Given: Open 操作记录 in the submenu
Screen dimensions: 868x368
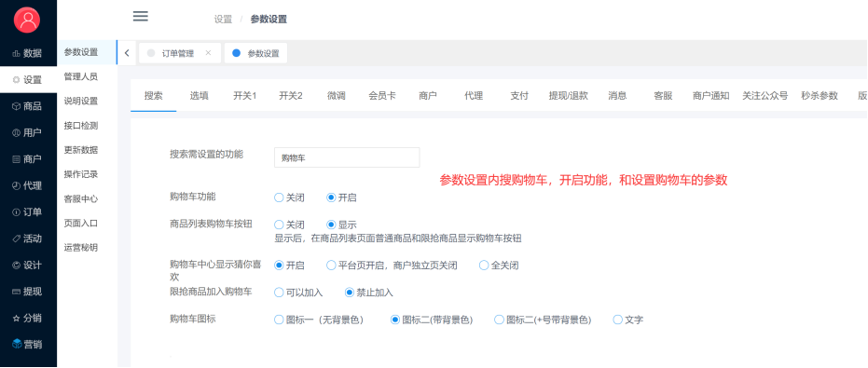Looking at the screenshot, I should 81,174.
